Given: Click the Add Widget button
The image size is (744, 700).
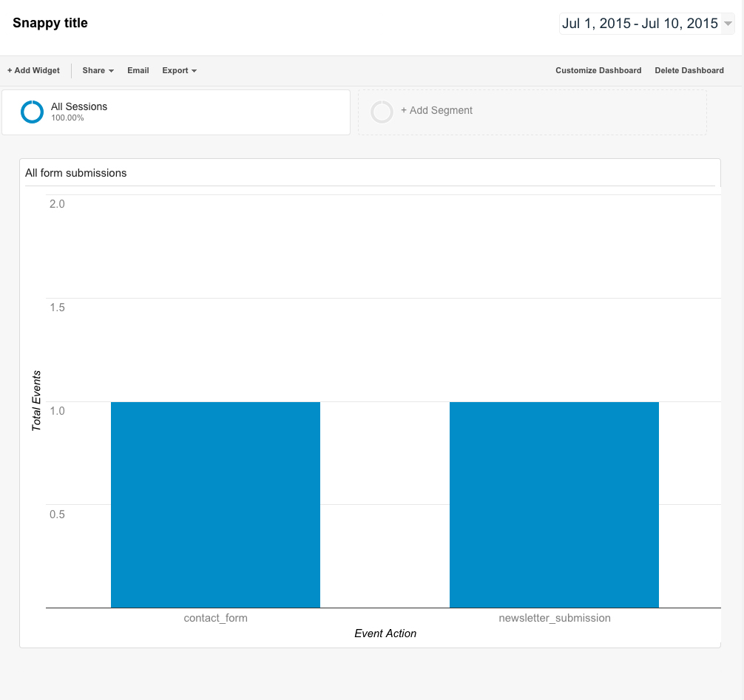Looking at the screenshot, I should click(33, 70).
